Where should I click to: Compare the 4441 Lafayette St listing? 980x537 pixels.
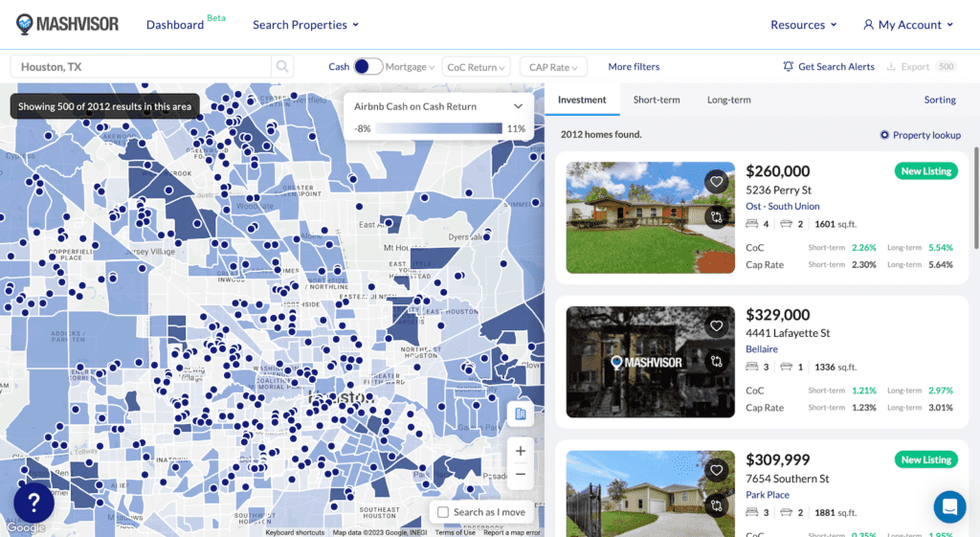(716, 361)
